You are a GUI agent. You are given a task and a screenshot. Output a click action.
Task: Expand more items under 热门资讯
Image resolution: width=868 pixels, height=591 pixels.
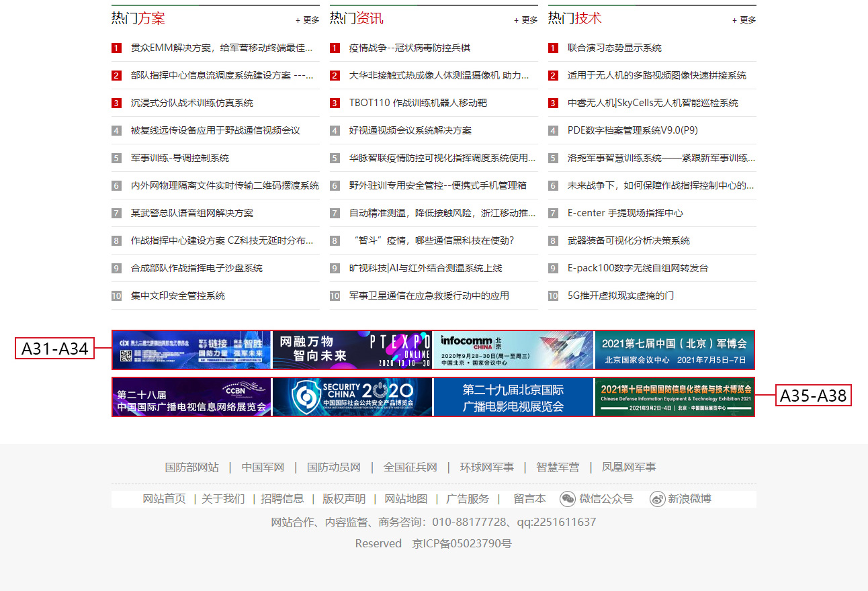tap(526, 20)
